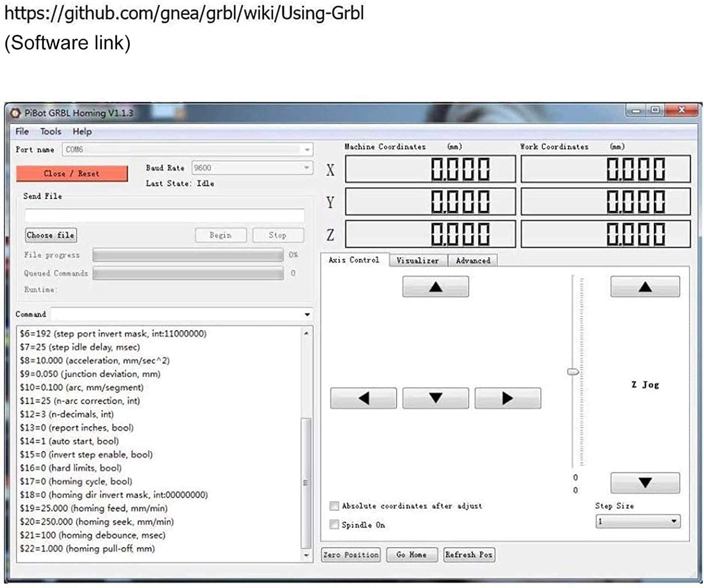Open the Help menu
The height and width of the screenshot is (588, 704).
[x=82, y=131]
